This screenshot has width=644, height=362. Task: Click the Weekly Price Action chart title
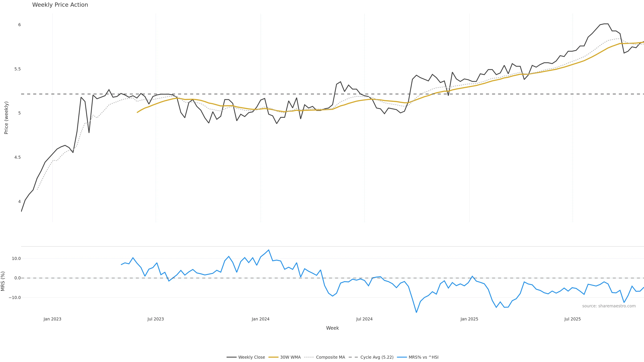[x=60, y=5]
